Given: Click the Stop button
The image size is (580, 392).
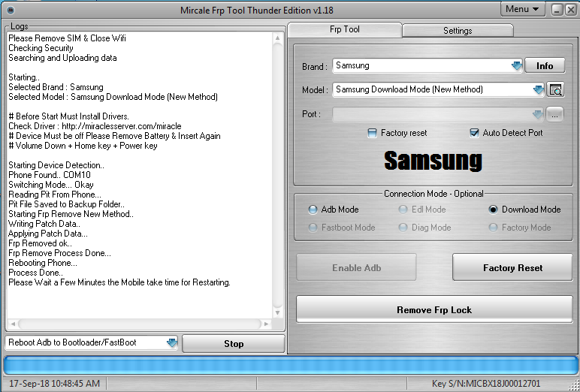Looking at the screenshot, I should tap(234, 343).
